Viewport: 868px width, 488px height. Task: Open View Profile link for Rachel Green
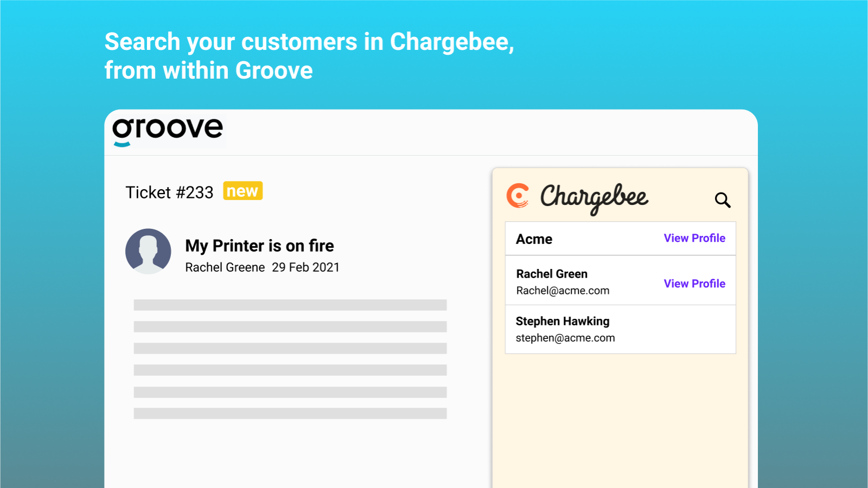(x=694, y=284)
